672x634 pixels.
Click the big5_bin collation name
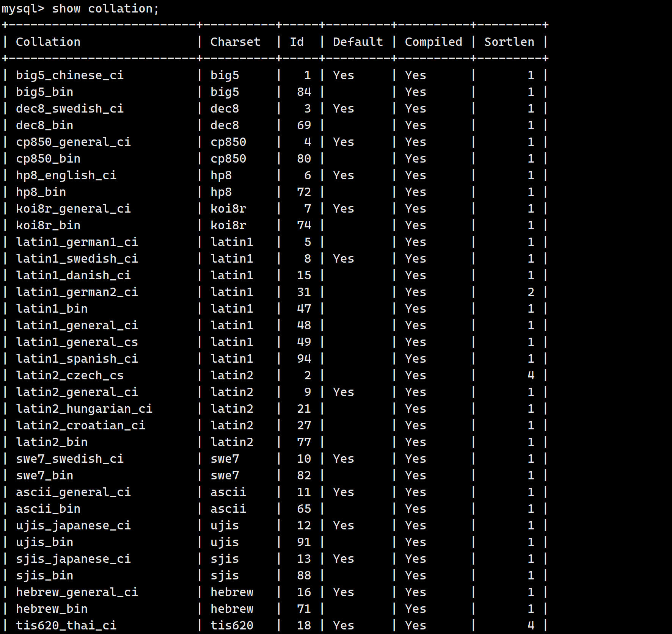(45, 92)
